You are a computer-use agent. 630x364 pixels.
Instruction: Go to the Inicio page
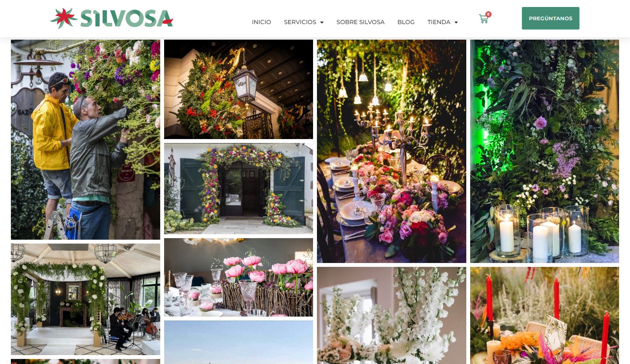tap(261, 22)
